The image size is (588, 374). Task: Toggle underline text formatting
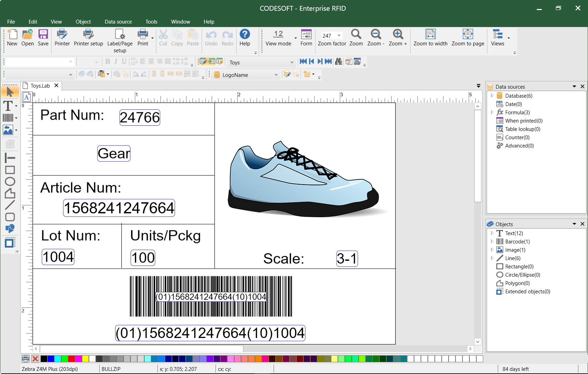(124, 62)
